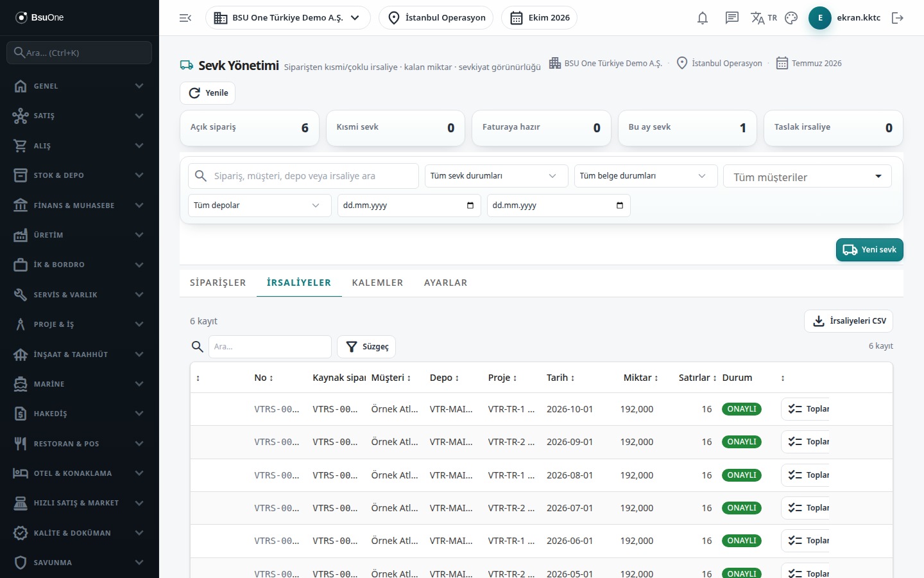Open the Tüm belge durumları dropdown

[x=646, y=176]
